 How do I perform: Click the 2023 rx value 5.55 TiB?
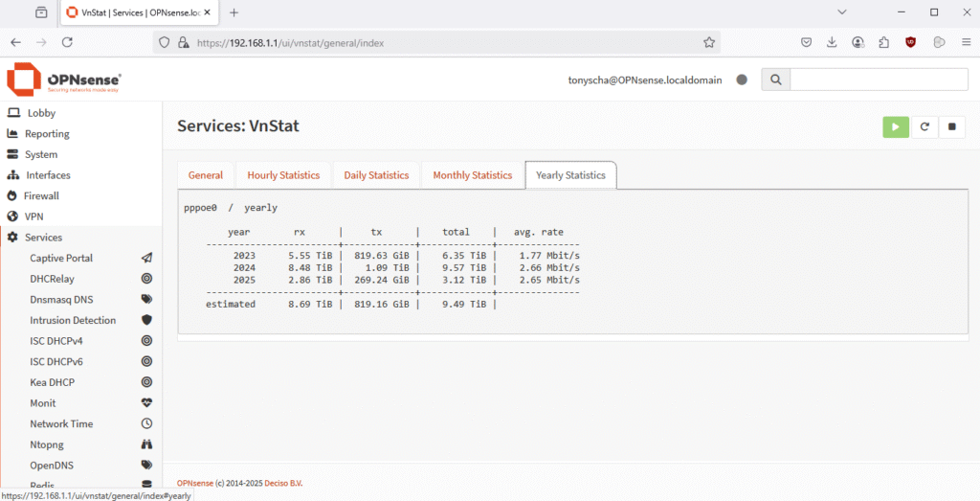click(x=310, y=256)
